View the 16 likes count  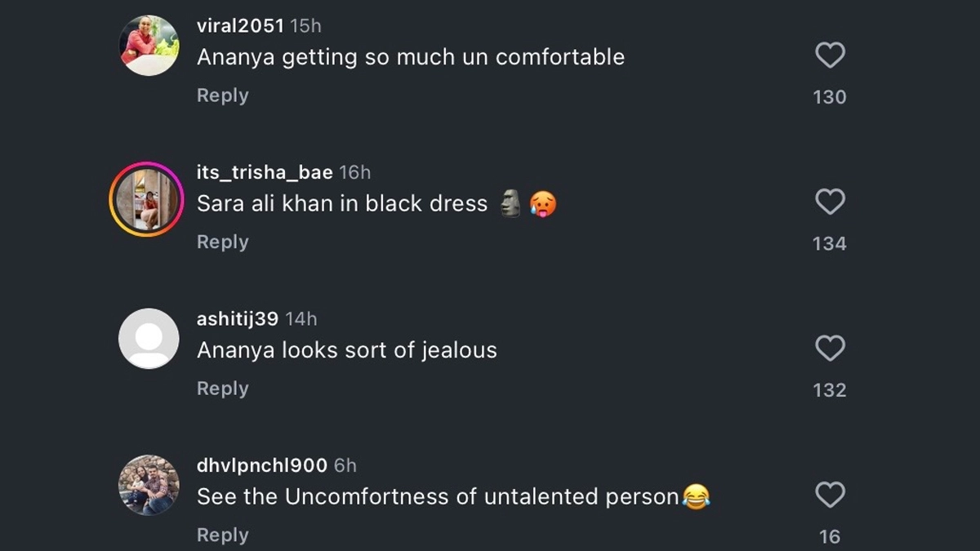click(830, 536)
